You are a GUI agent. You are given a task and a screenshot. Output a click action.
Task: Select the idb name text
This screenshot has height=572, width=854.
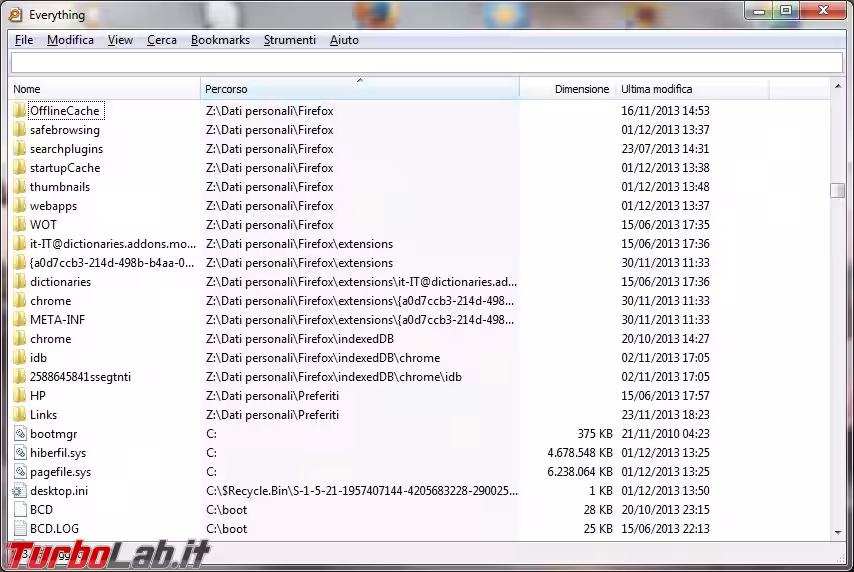[38, 358]
